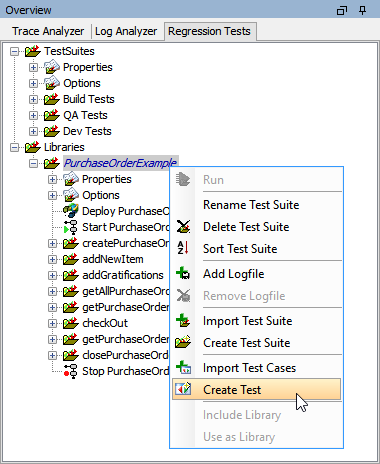This screenshot has width=380, height=464.
Task: Open the Log Analyzer tab
Action: pos(126,31)
